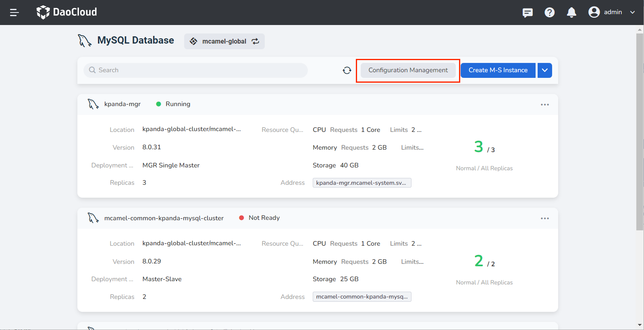
Task: Click the scrollbar down arrow
Action: coord(640,325)
